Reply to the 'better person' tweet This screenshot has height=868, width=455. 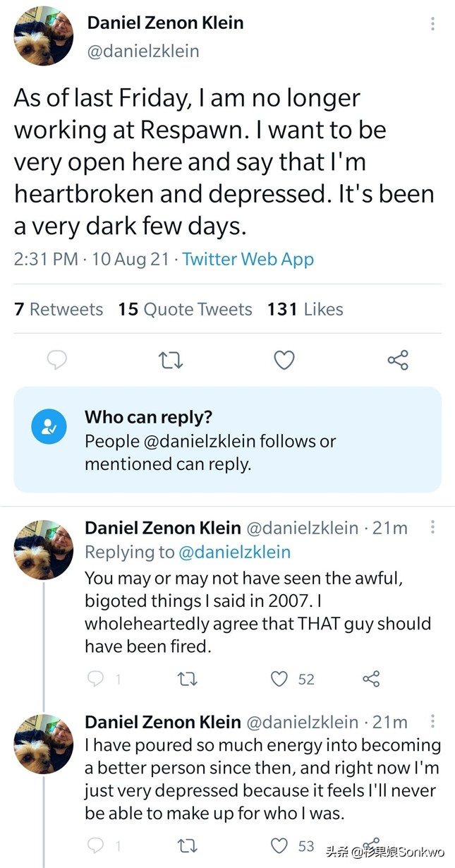(x=95, y=845)
